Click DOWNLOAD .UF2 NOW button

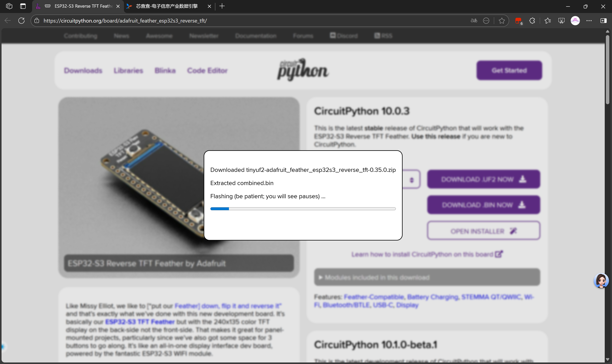click(x=483, y=179)
